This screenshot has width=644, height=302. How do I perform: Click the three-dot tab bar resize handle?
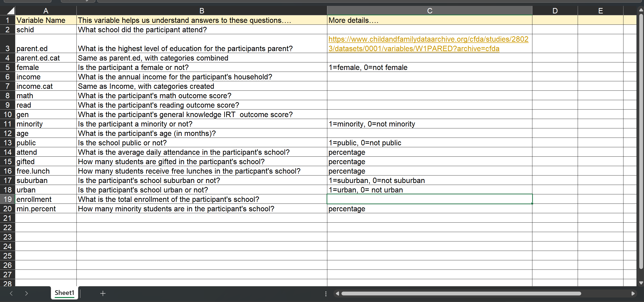[x=325, y=294]
